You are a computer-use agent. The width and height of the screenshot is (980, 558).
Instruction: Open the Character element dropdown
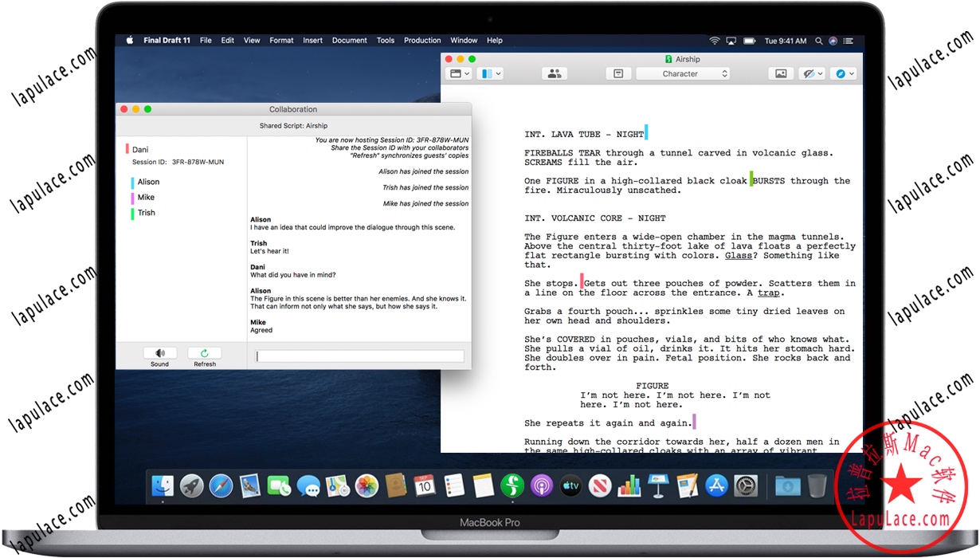683,73
